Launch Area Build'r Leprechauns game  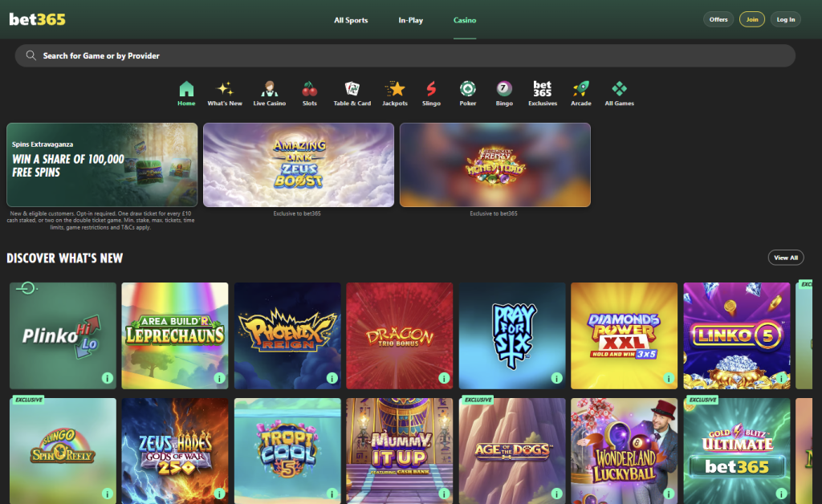tap(175, 335)
